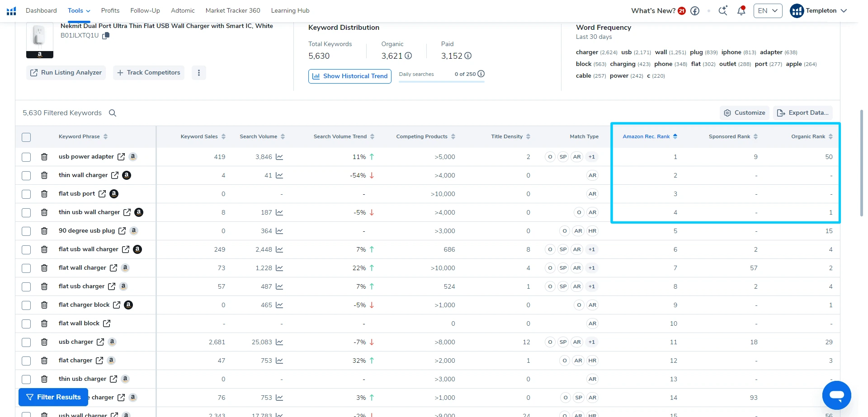
Task: View trend chart icon for 'usb charger'
Action: [x=279, y=342]
